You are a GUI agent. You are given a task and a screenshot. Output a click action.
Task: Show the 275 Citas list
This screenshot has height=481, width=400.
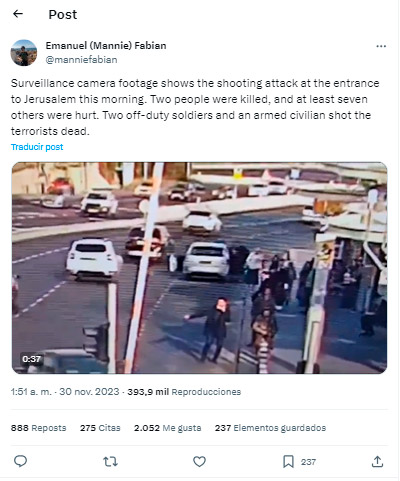pos(100,428)
